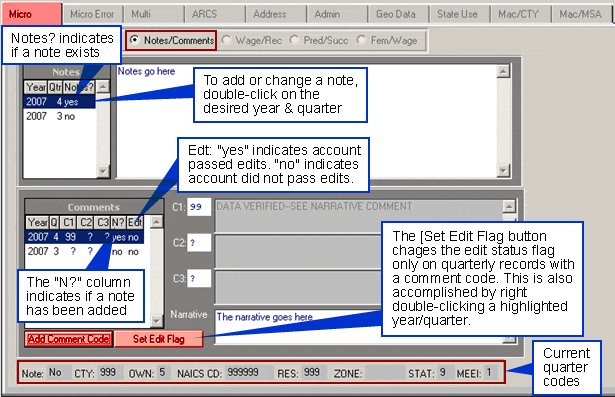This screenshot has height=397, width=615.
Task: Click the Set Edit Flag button
Action: 158,339
